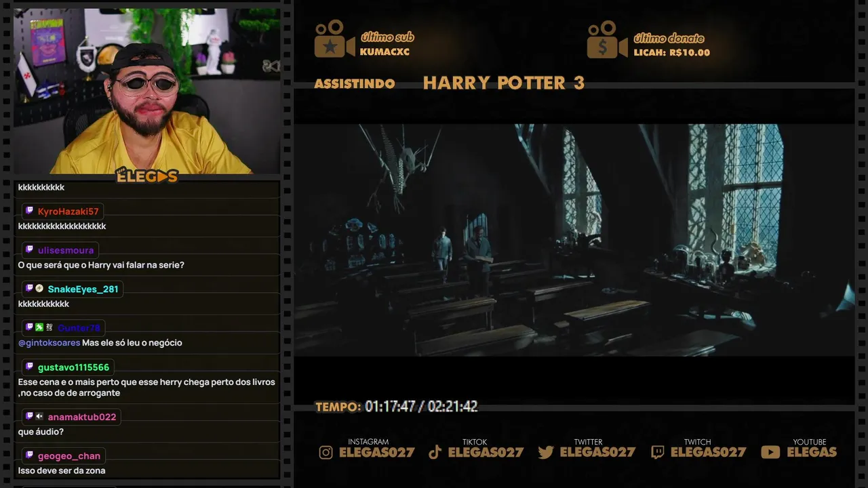Image resolution: width=868 pixels, height=488 pixels.
Task: Click the Harry Potter movie video frame
Action: coord(574,239)
